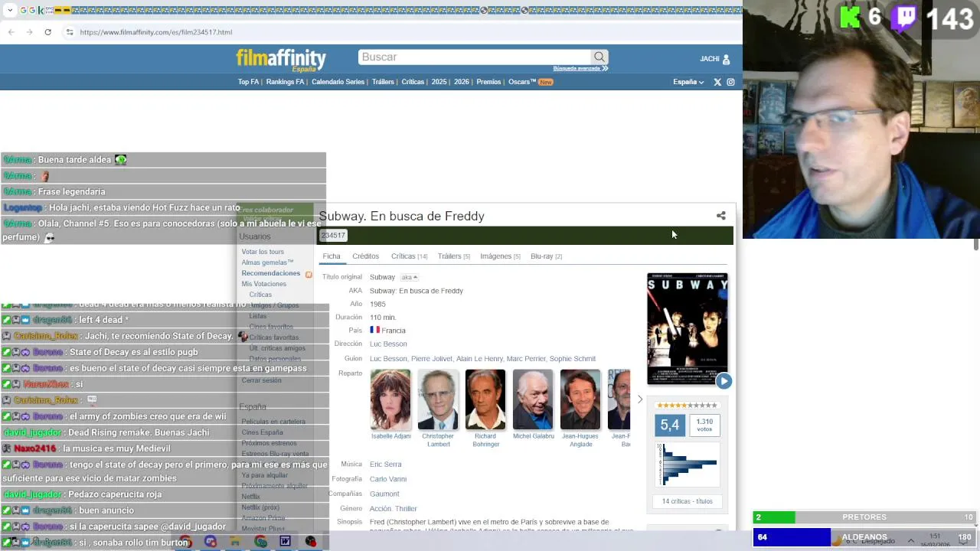Open the Premios navigation link

coord(488,82)
